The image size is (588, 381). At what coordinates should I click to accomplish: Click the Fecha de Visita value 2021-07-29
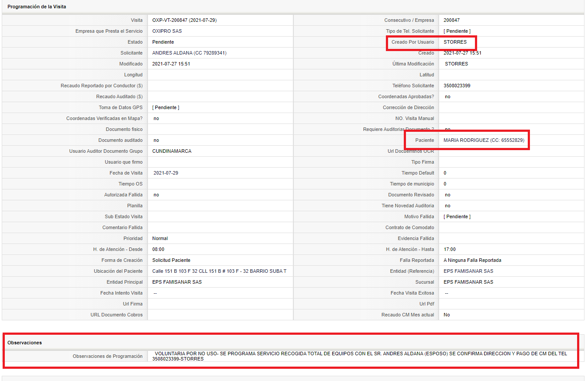click(166, 173)
